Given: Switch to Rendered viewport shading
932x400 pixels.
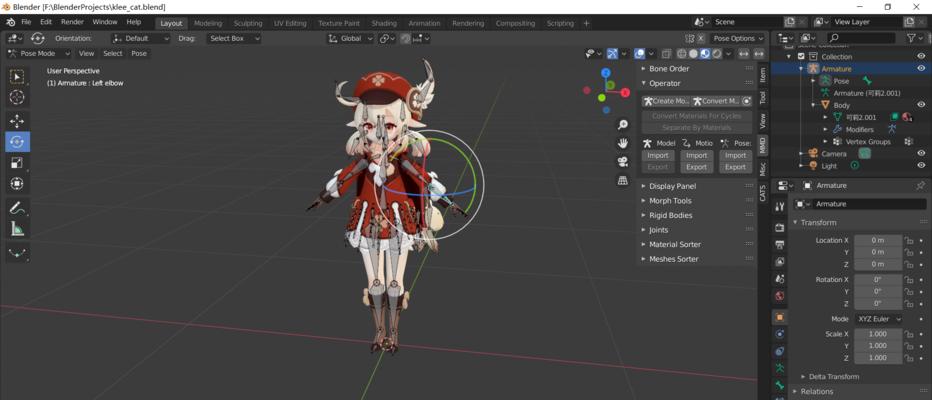Looking at the screenshot, I should click(x=717, y=53).
